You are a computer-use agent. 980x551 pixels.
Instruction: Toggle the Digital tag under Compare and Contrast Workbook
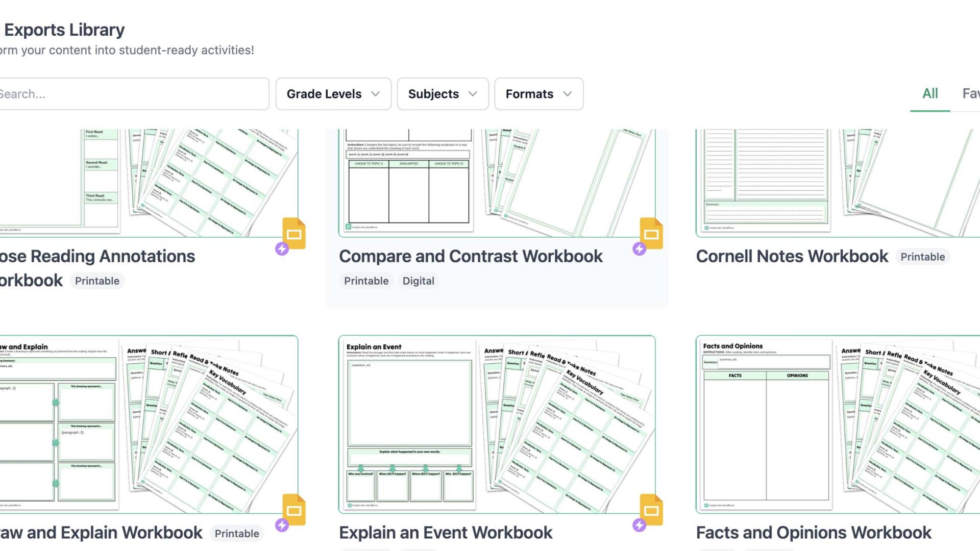click(419, 281)
